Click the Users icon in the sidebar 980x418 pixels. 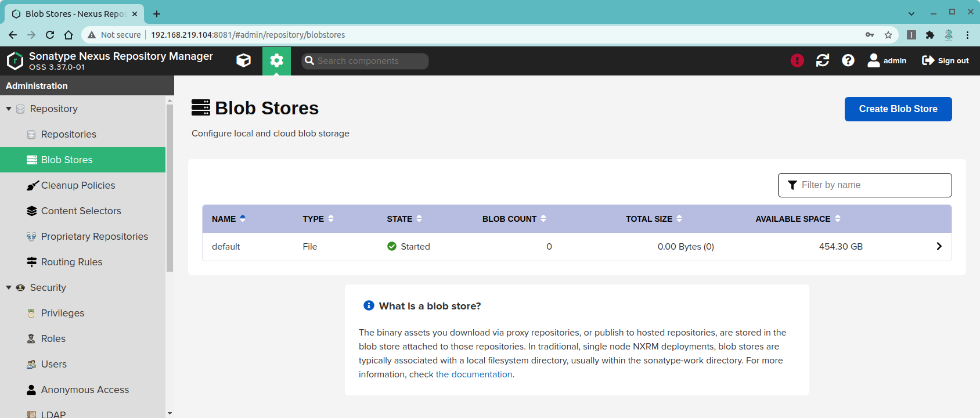[x=31, y=365]
